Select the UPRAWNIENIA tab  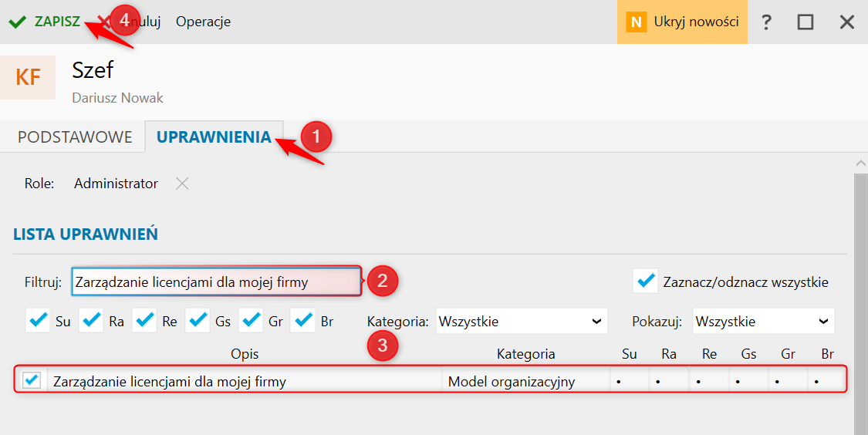click(214, 137)
